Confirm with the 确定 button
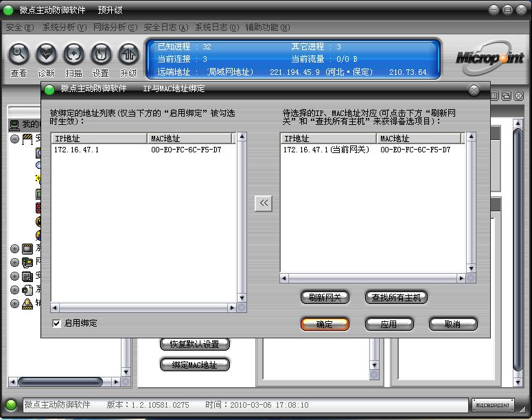Image resolution: width=532 pixels, height=420 pixels. coord(325,324)
